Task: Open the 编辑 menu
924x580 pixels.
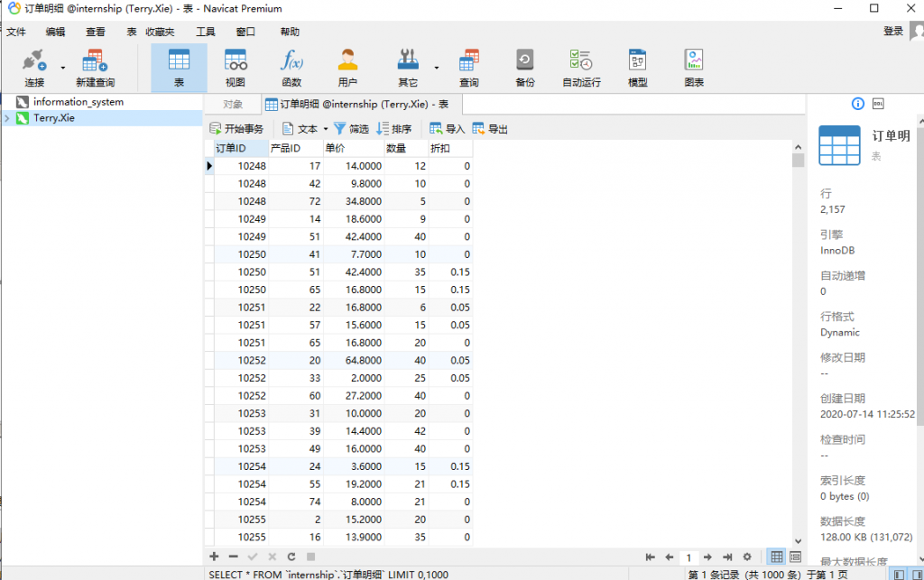Action: click(55, 32)
